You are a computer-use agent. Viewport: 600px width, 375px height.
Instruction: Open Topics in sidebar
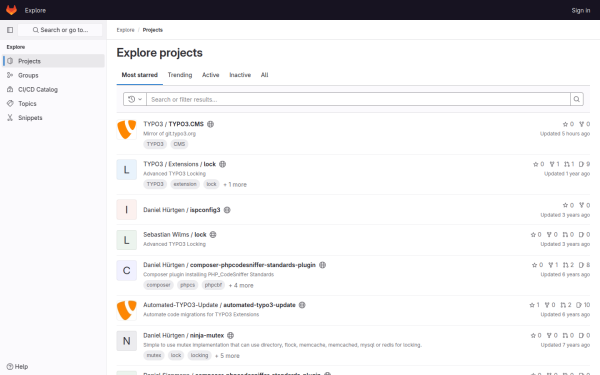tap(54, 104)
